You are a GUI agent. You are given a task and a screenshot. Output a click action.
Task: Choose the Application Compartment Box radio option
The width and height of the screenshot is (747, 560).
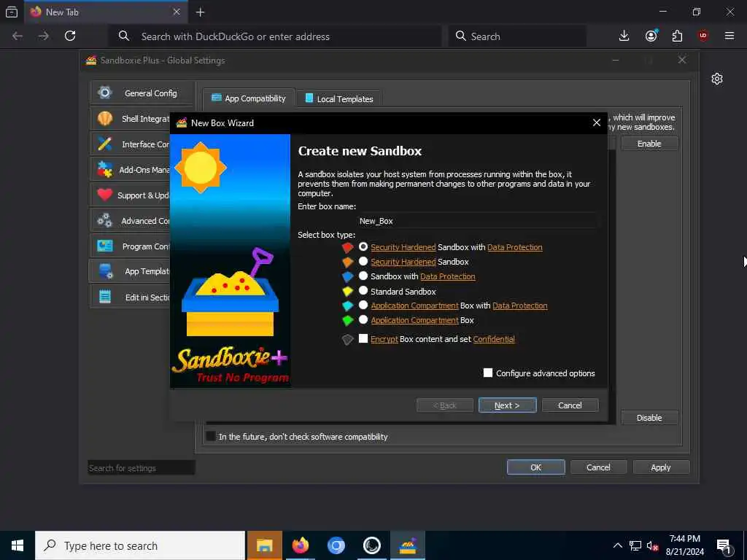[363, 320]
